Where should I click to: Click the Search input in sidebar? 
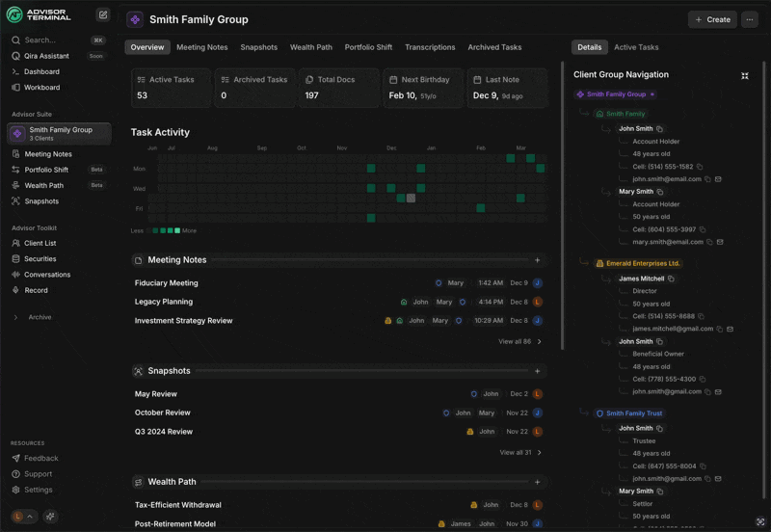58,40
